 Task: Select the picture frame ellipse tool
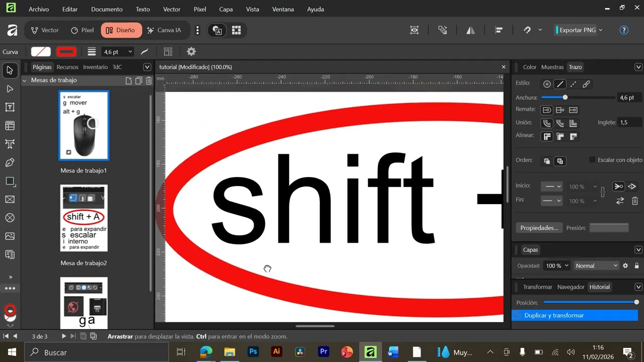point(10,218)
